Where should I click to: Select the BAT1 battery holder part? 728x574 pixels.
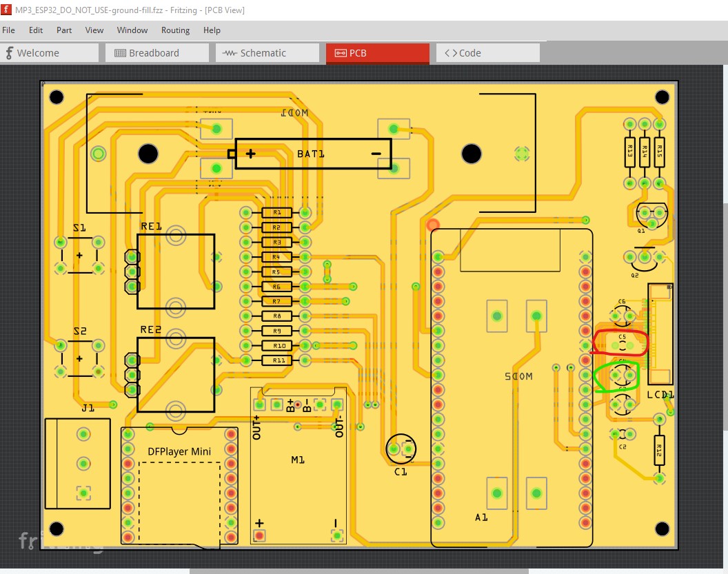312,154
